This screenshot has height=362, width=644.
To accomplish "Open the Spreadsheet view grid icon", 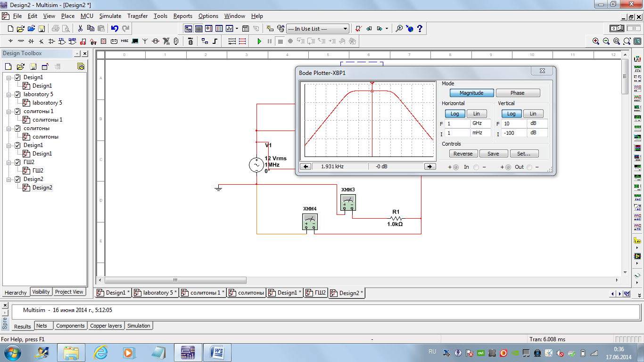I will [x=199, y=29].
